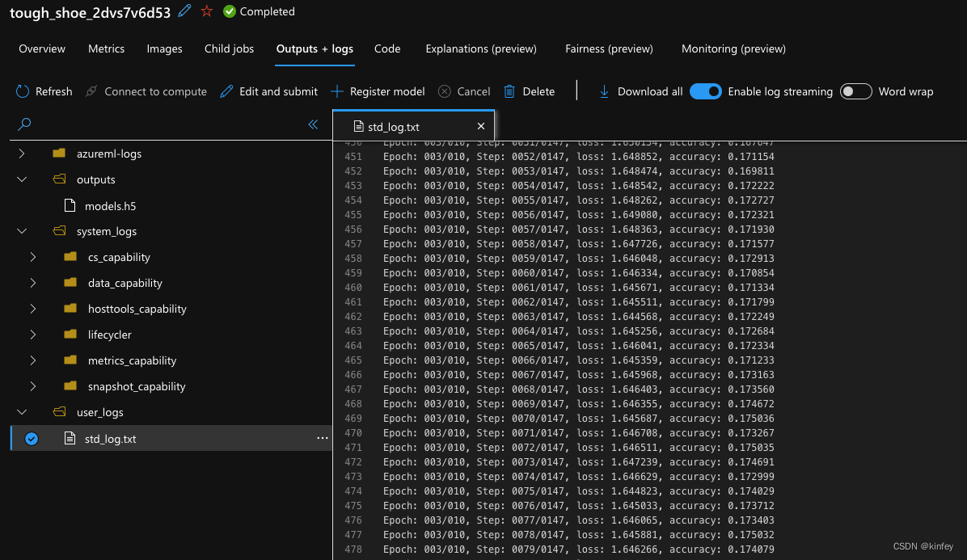Expand the cs_capability folder

click(32, 257)
